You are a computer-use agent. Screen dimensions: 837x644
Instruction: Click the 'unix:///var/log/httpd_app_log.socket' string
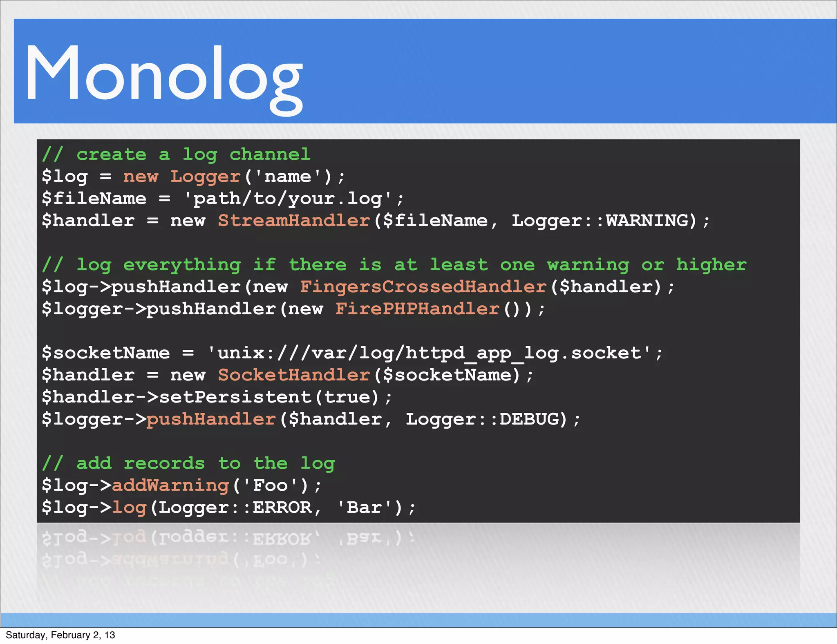coord(429,353)
